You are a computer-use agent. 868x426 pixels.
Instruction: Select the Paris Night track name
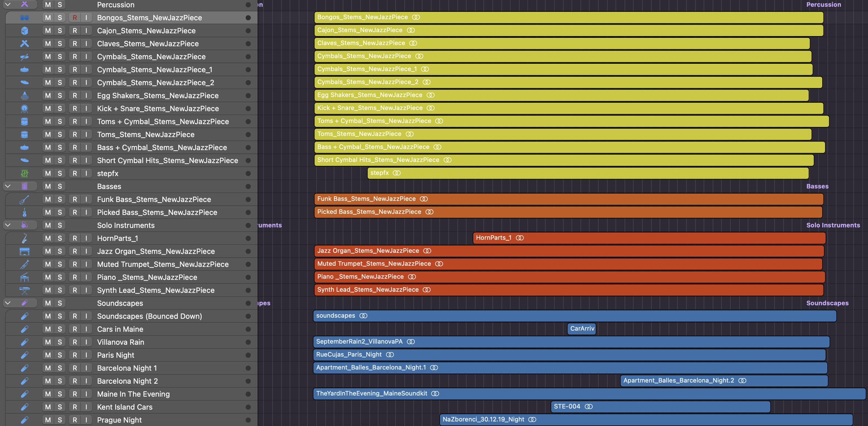click(x=116, y=355)
